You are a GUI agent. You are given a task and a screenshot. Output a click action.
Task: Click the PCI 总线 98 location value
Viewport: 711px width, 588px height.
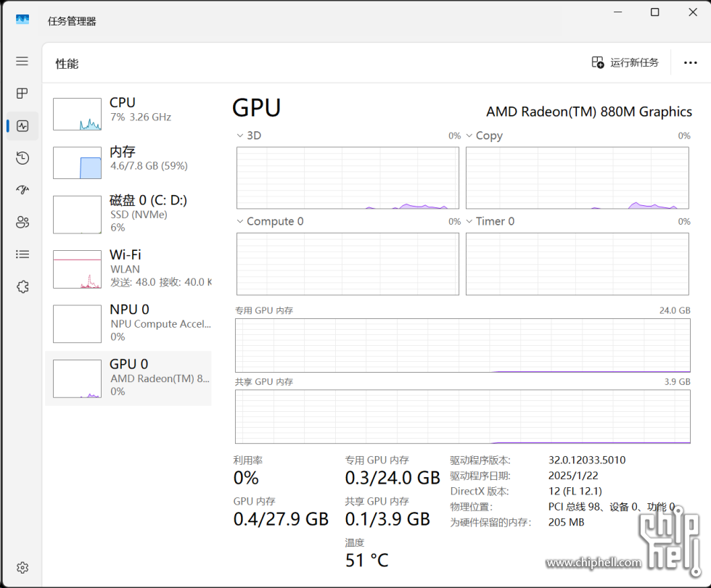pyautogui.click(x=612, y=507)
